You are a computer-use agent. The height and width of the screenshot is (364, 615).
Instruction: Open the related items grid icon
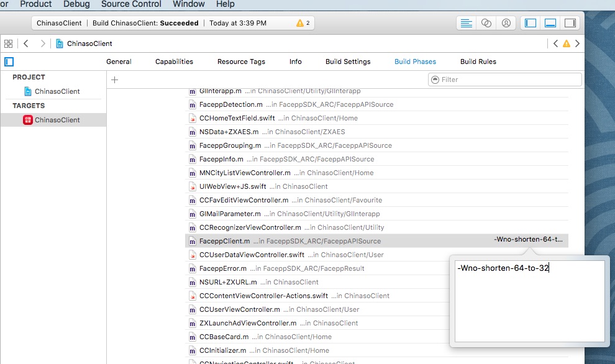9,43
